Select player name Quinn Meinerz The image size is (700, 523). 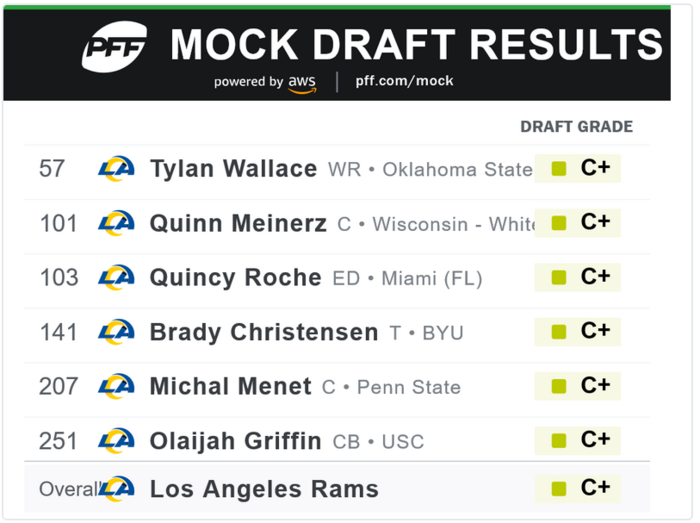[238, 223]
